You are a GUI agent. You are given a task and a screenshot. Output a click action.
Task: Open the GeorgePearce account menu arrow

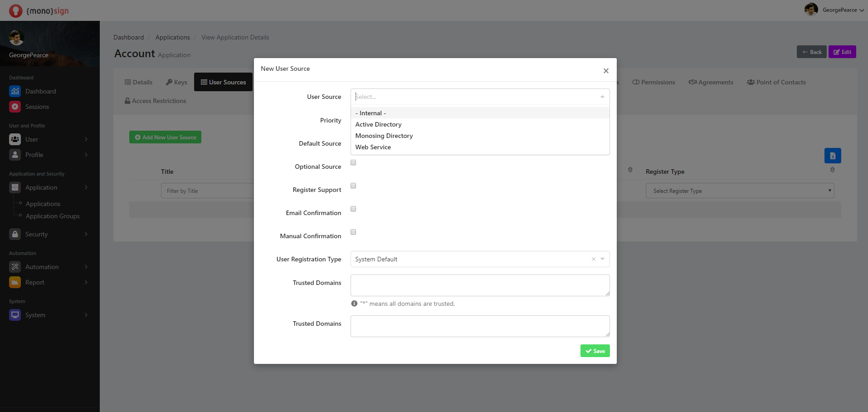click(x=861, y=10)
